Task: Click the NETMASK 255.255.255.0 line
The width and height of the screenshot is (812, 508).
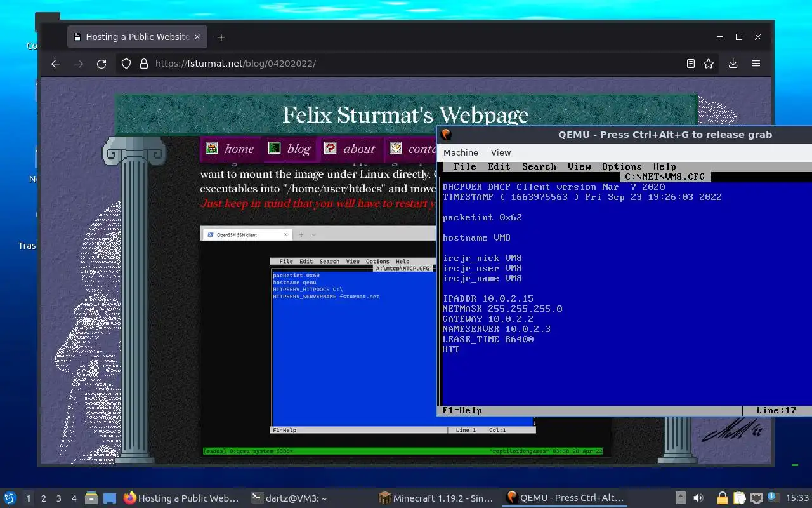Action: [x=502, y=309]
